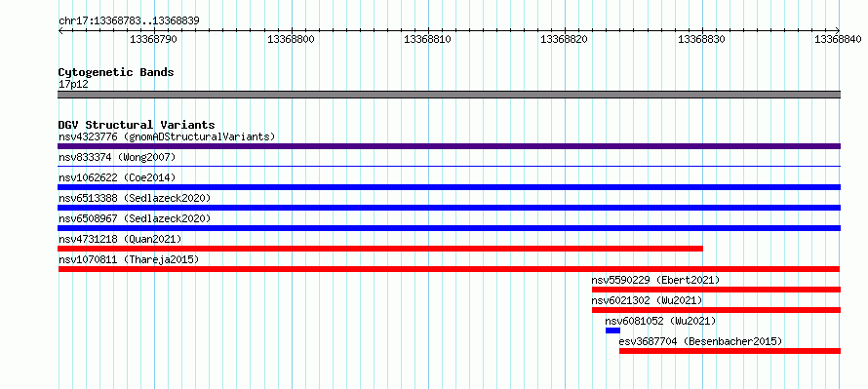868x389 pixels.
Task: Click the blue nsv6513388 variant bar
Action: [449, 208]
